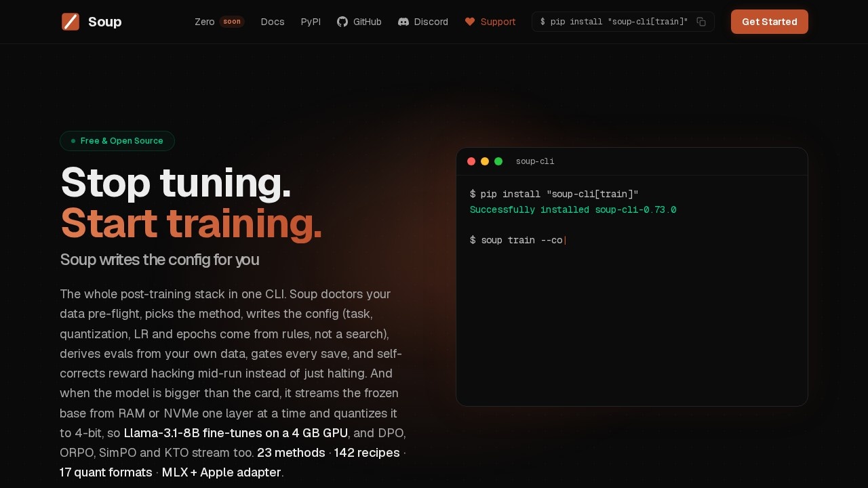
Task: Copy the pip install command with copy icon
Action: pyautogui.click(x=701, y=22)
